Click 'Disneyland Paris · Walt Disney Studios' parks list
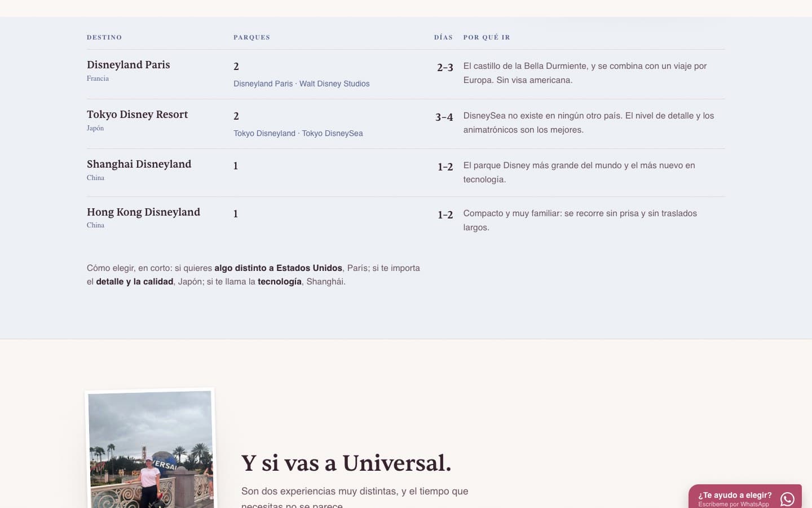812x508 pixels. 302,84
